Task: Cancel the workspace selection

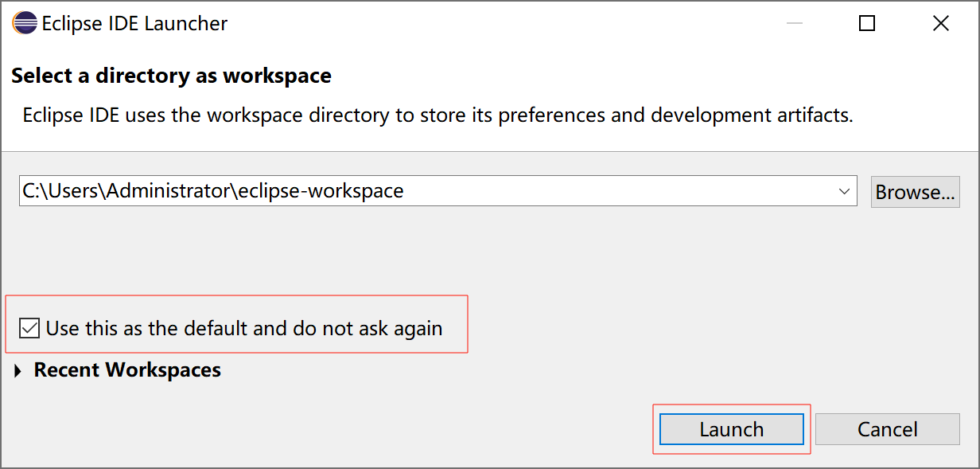Action: (x=888, y=429)
